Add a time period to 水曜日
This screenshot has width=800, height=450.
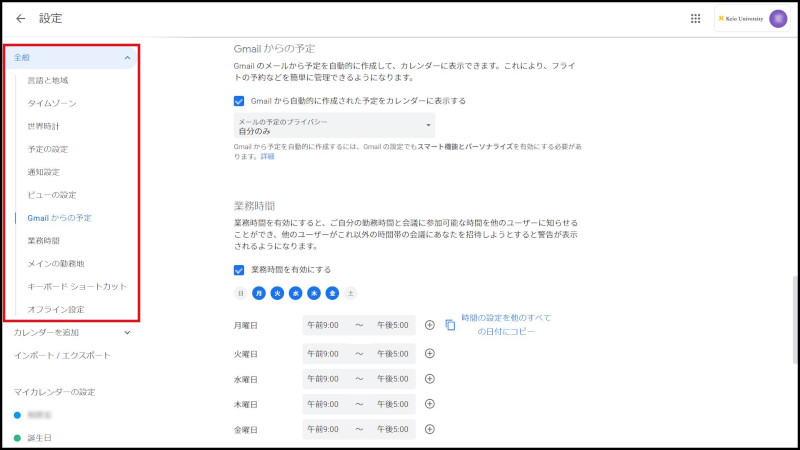point(430,379)
